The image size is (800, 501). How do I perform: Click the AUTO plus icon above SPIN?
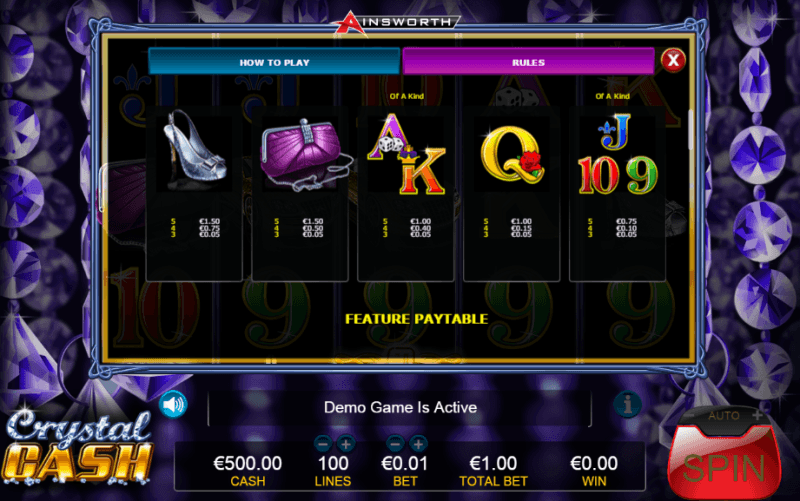click(757, 415)
